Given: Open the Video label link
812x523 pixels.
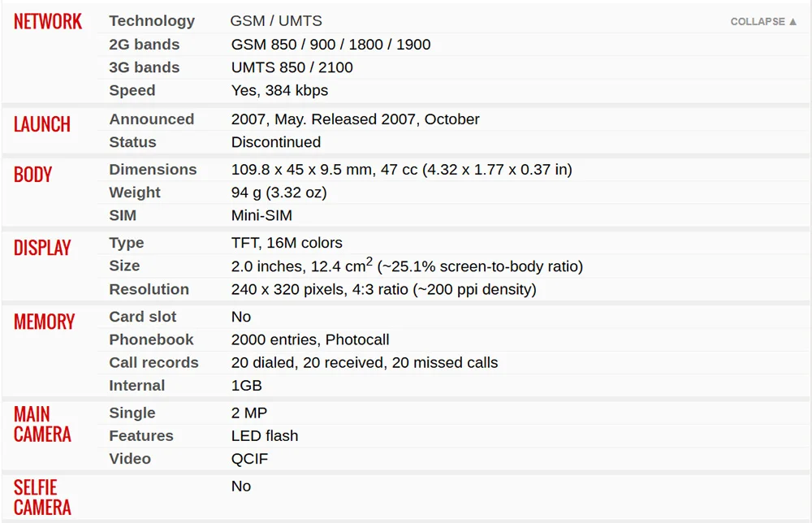Looking at the screenshot, I should 130,459.
